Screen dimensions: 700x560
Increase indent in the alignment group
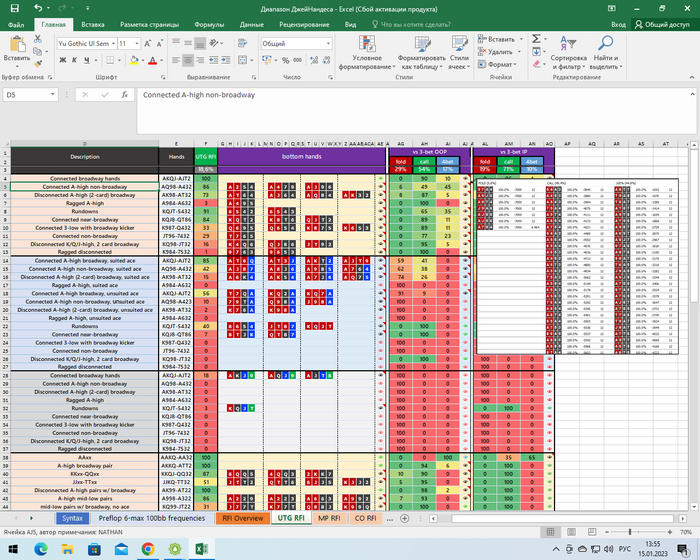click(x=225, y=60)
